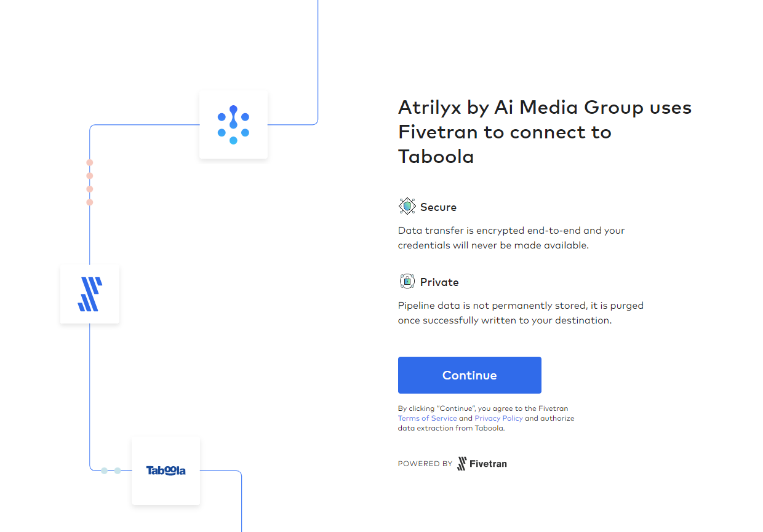Click the left light-blue dot near Taboola
The width and height of the screenshot is (763, 532).
point(104,470)
